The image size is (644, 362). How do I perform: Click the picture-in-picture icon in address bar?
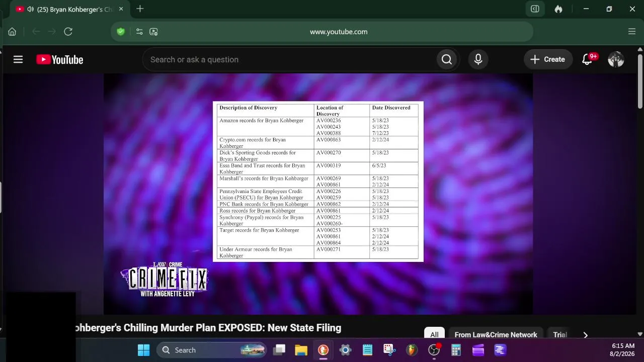click(154, 32)
